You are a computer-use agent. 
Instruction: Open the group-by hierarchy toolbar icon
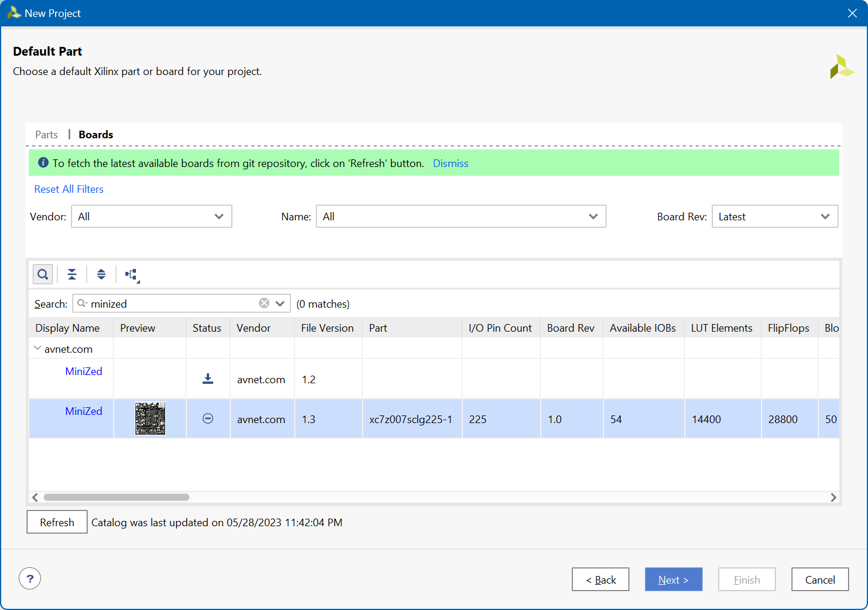point(132,274)
